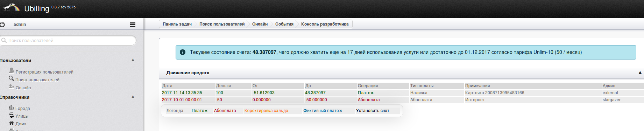Click Установить счет in the legend

(373, 111)
